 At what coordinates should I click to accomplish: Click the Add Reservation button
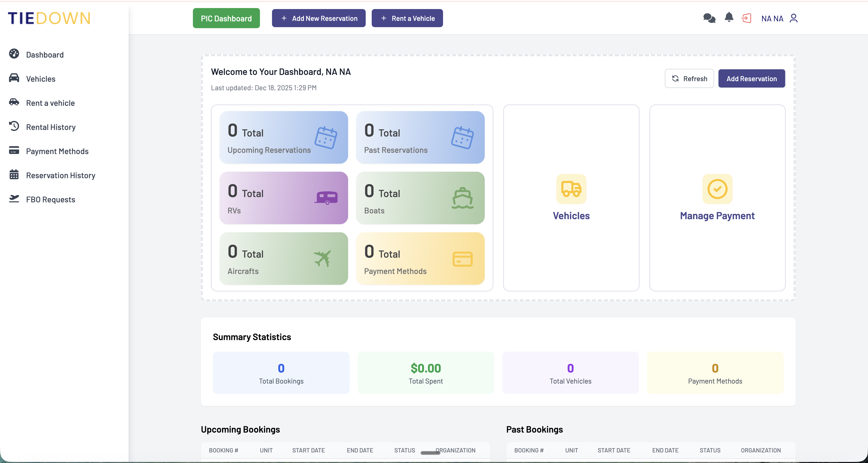(x=751, y=79)
